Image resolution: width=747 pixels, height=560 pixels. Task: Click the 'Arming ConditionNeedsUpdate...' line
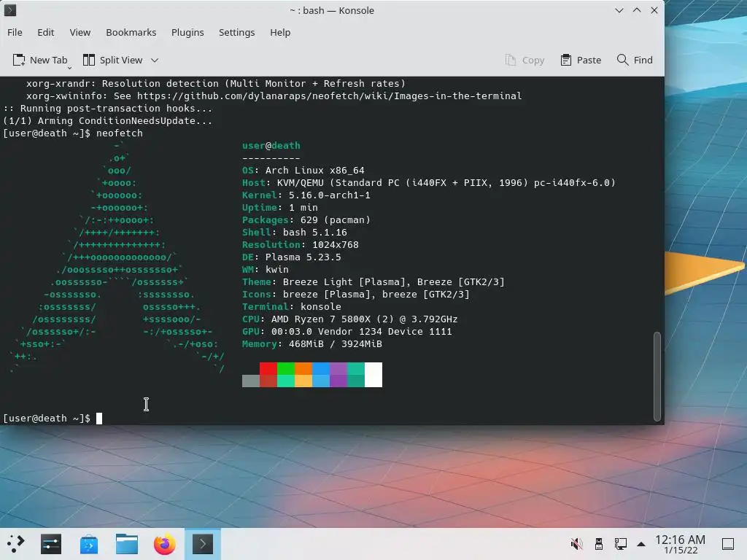125,121
